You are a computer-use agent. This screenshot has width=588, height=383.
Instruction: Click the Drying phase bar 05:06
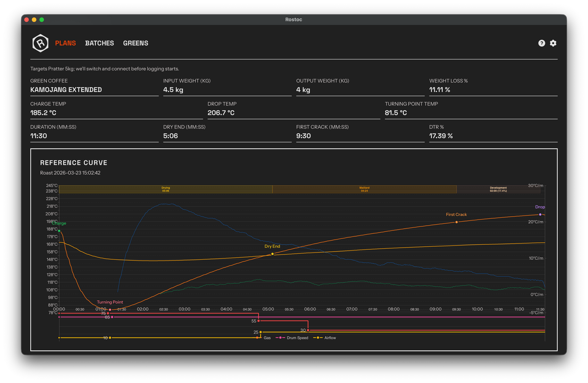(x=166, y=189)
